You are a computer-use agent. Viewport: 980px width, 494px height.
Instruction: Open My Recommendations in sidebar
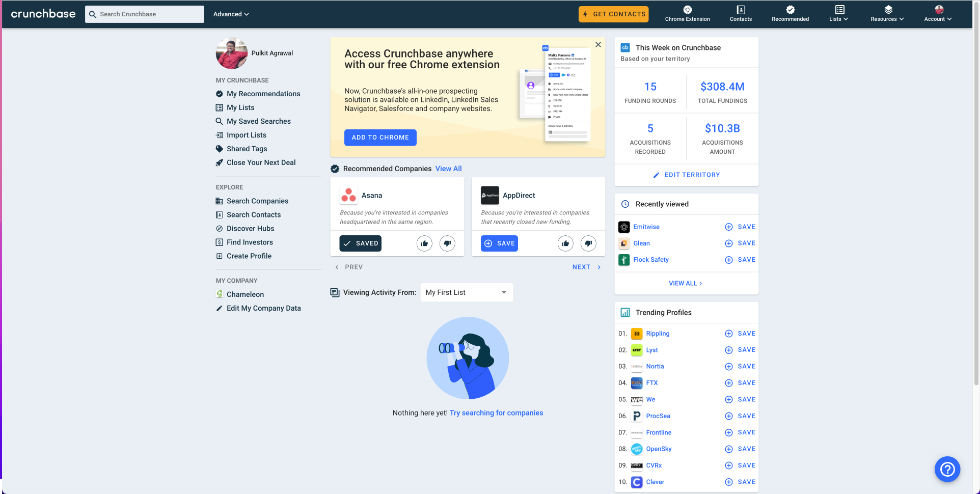[x=258, y=94]
